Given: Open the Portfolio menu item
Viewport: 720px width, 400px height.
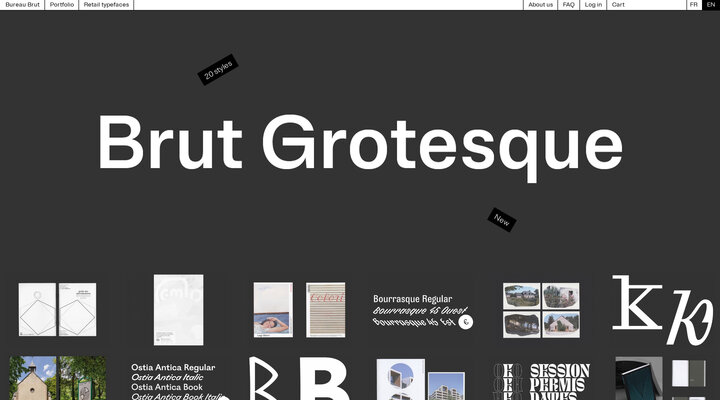Looking at the screenshot, I should coord(62,5).
